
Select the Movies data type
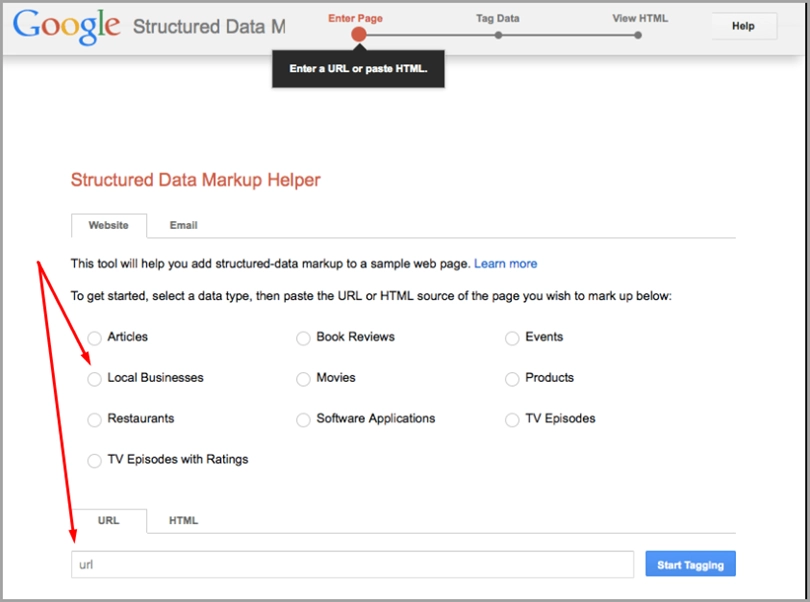(x=303, y=379)
